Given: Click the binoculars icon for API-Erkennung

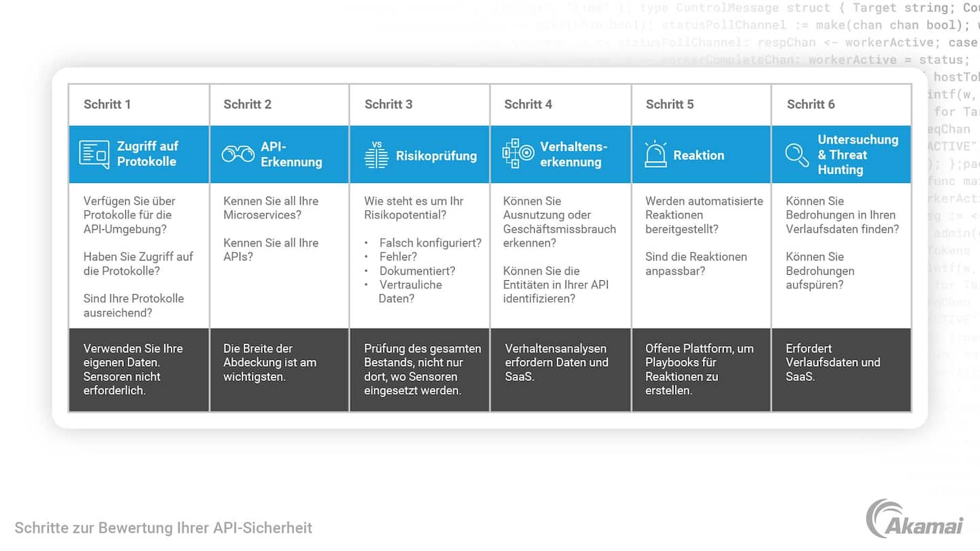Looking at the screenshot, I should 238,154.
